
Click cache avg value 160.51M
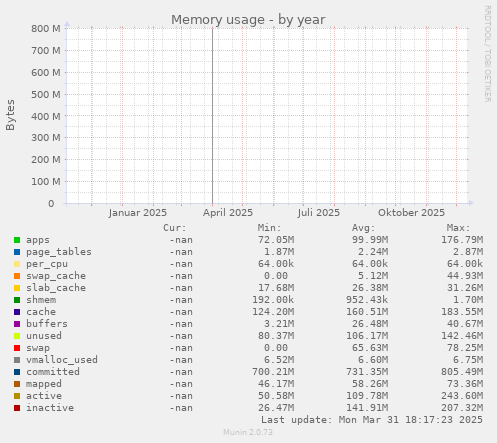(x=367, y=312)
